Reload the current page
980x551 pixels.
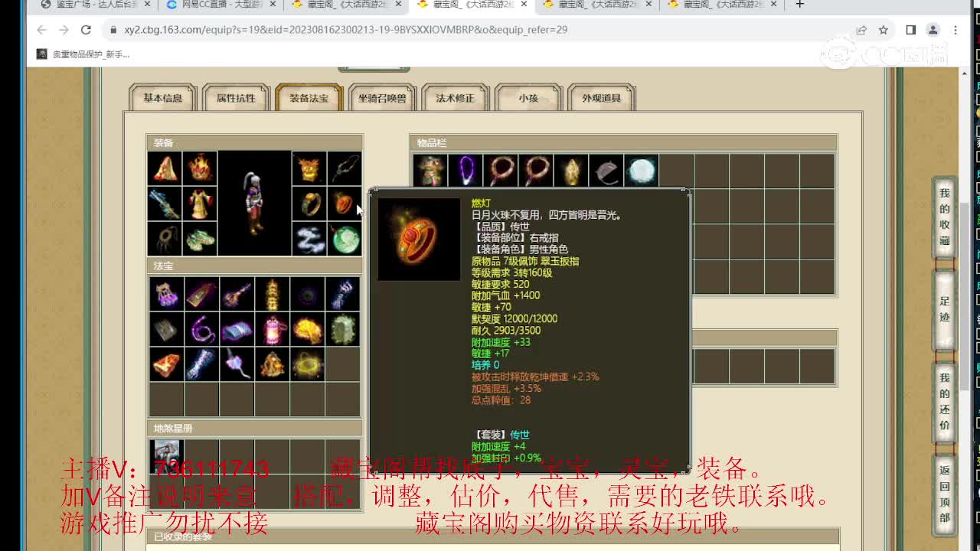[x=86, y=30]
